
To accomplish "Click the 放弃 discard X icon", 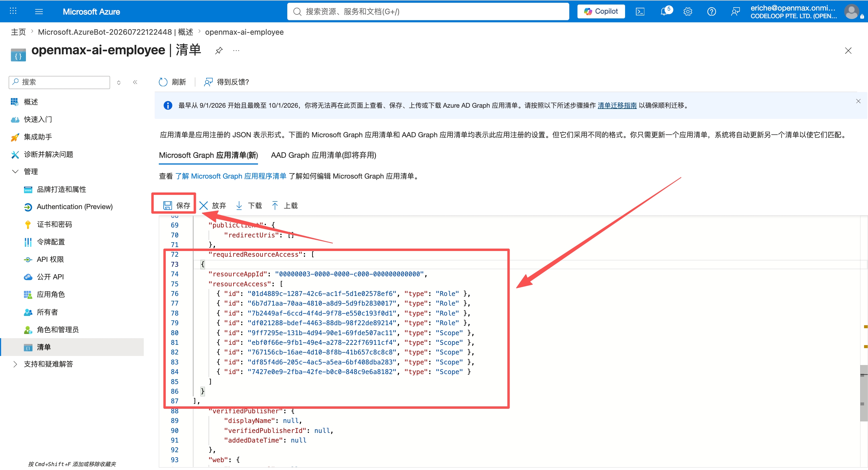I will coord(203,205).
